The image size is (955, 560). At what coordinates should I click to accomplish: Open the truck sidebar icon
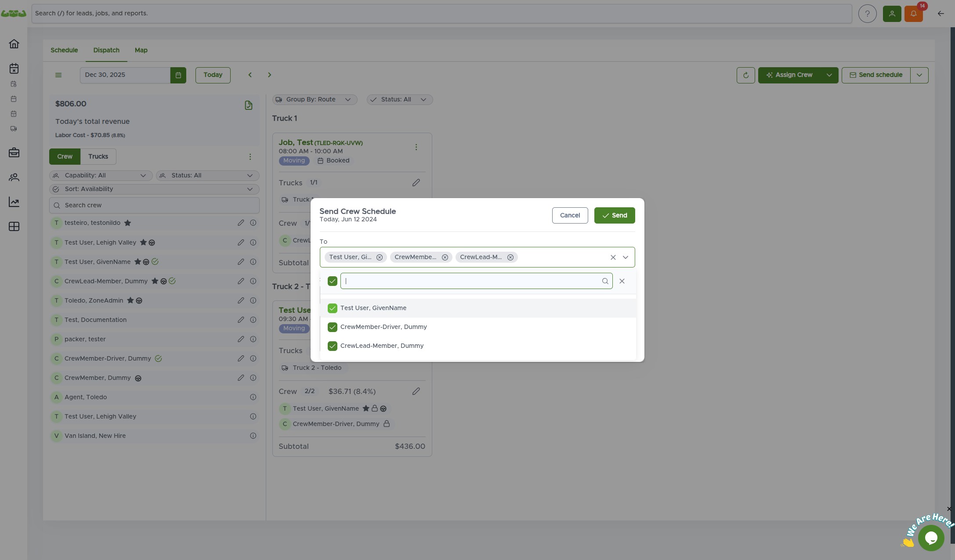tap(14, 129)
